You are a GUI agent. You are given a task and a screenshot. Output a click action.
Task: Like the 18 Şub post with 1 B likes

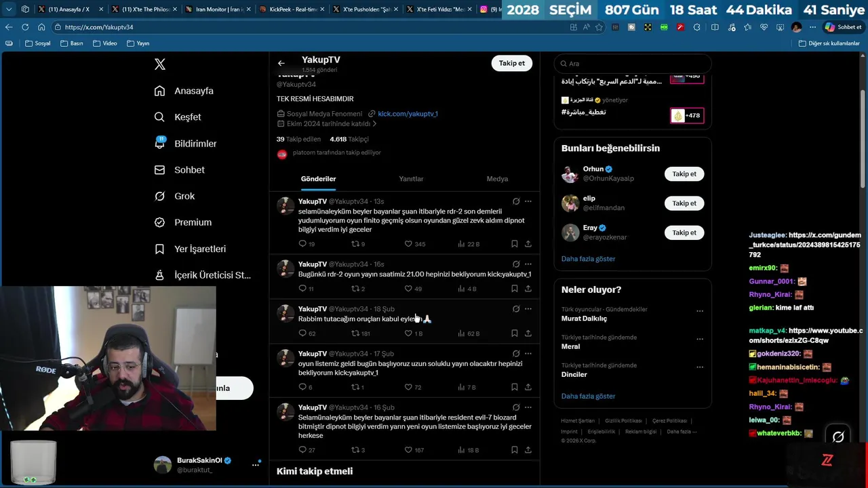coord(413,333)
